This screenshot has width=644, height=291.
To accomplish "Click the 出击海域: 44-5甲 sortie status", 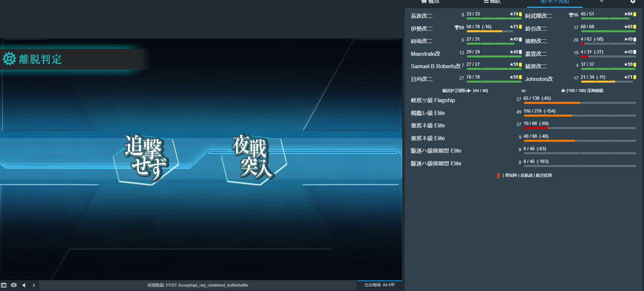I will (379, 285).
